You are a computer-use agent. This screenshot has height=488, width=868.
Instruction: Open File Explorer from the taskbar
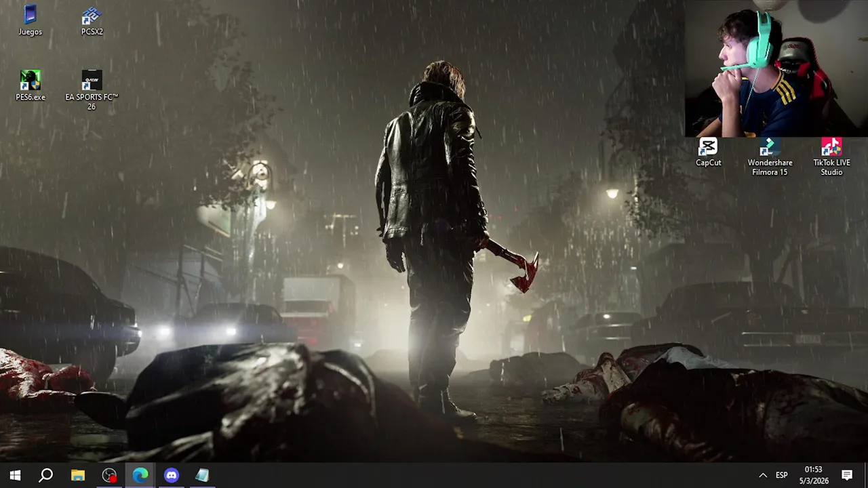coord(78,475)
